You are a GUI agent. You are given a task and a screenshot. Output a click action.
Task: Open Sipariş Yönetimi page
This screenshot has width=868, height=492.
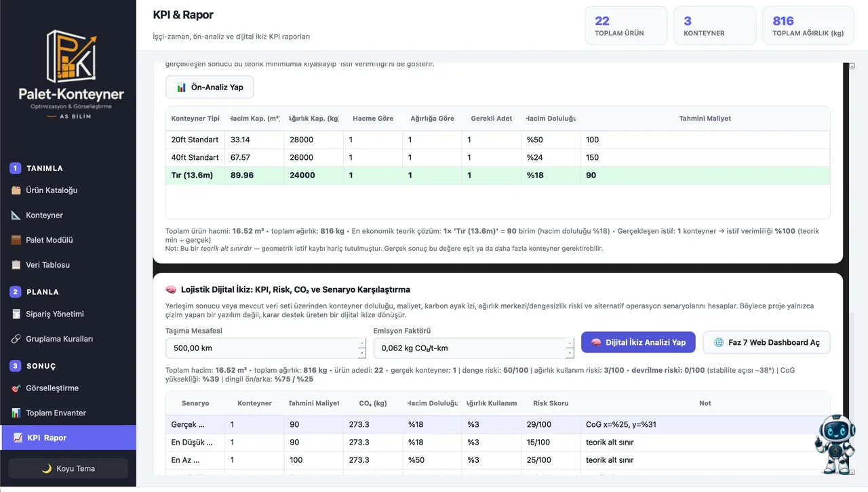pyautogui.click(x=68, y=314)
